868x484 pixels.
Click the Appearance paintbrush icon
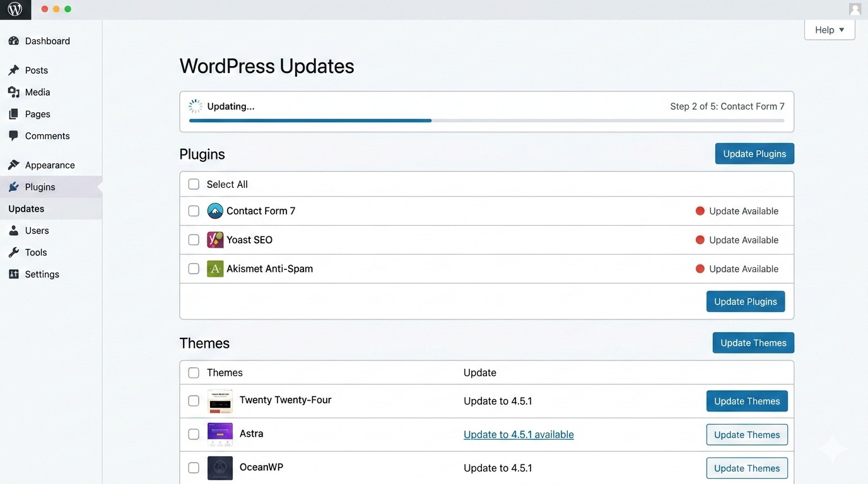click(x=14, y=165)
